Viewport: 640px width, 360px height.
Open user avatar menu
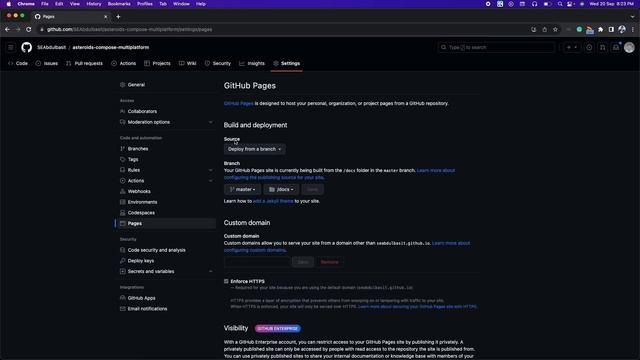tap(629, 47)
